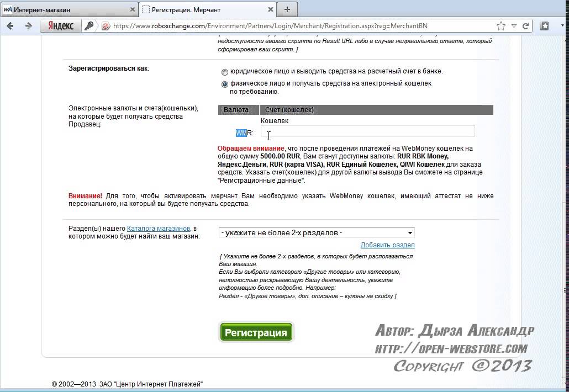Click the key password icon in address bar
This screenshot has height=392, width=569.
pos(89,26)
